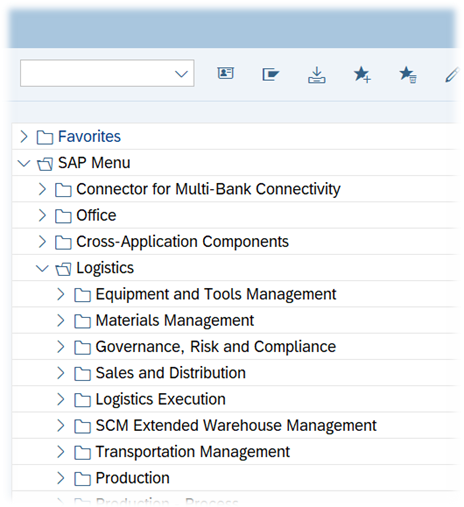Expand Cross-Application Components chevron

pyautogui.click(x=42, y=242)
